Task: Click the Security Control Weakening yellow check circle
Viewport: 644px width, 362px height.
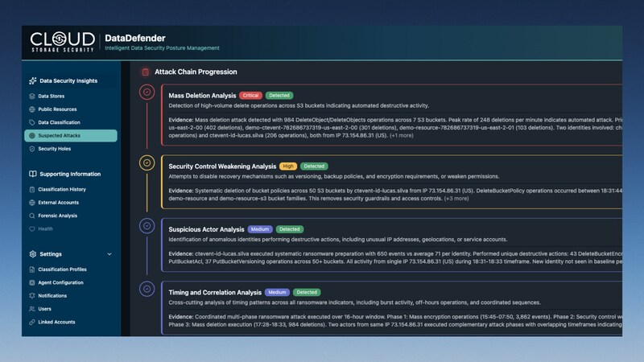Action: click(x=146, y=163)
